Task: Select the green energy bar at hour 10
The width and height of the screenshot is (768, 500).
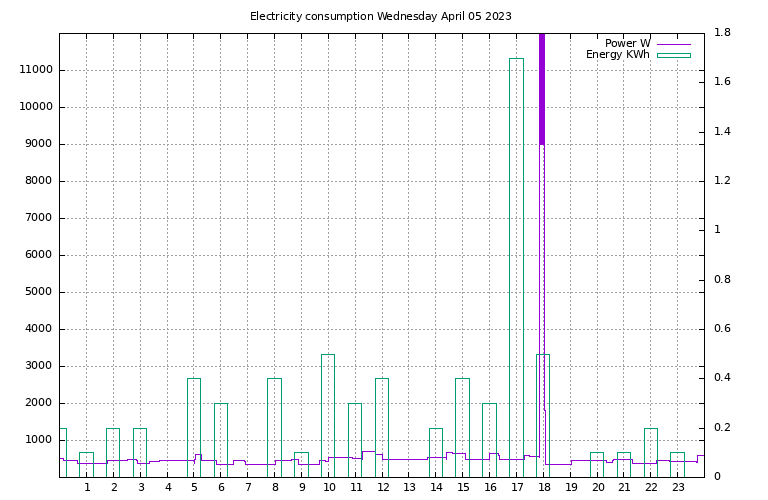Action: tap(328, 415)
